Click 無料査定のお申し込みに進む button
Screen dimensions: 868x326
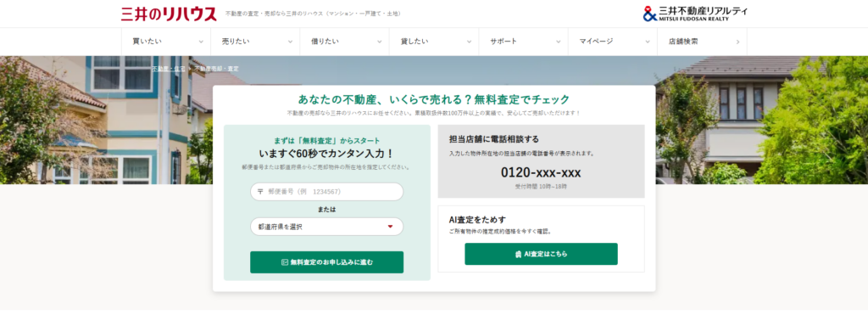[x=326, y=262]
